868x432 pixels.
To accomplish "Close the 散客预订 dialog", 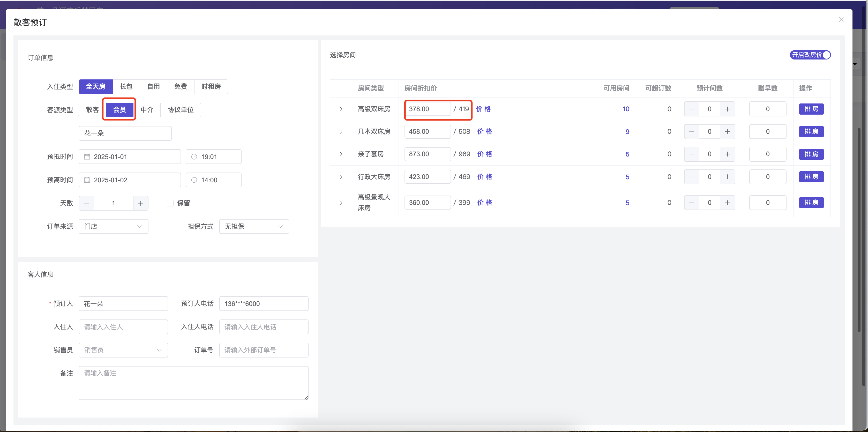I will point(841,20).
